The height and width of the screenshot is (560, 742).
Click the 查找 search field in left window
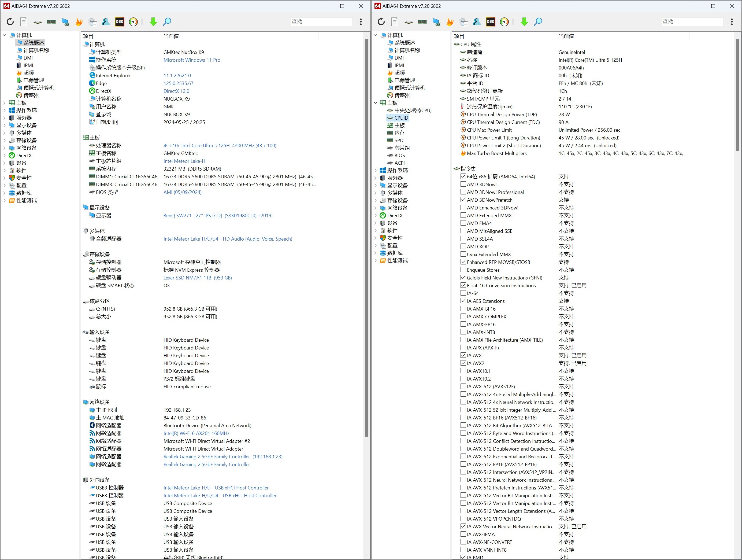pyautogui.click(x=321, y=22)
